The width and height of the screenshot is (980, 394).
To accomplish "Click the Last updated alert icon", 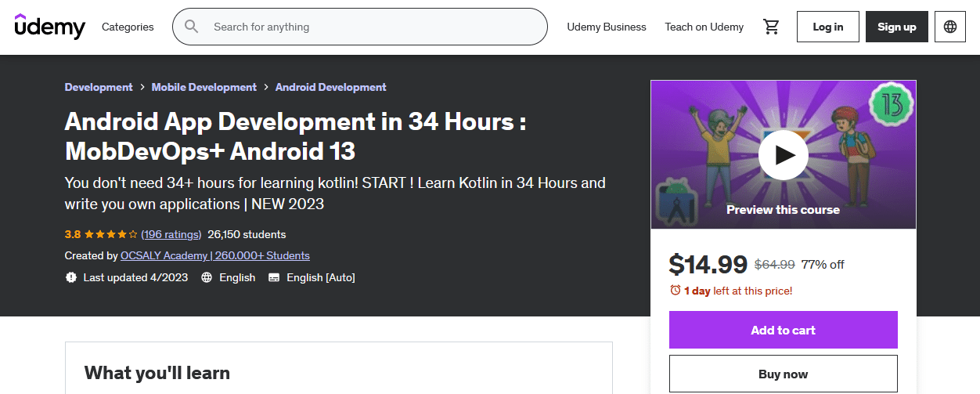I will [x=71, y=277].
